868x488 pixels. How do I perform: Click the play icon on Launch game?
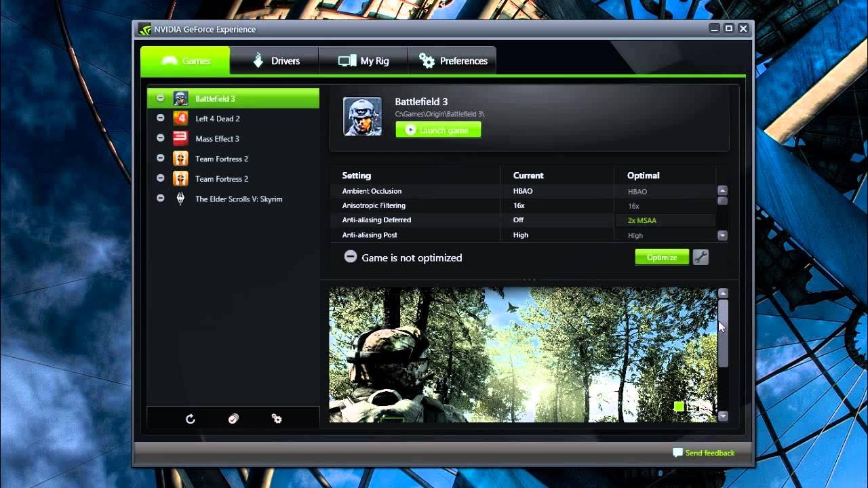pyautogui.click(x=411, y=130)
